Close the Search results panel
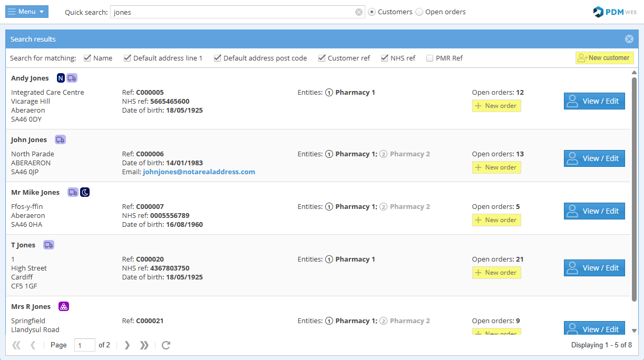Screen dimensions: 644x360 pos(629,39)
